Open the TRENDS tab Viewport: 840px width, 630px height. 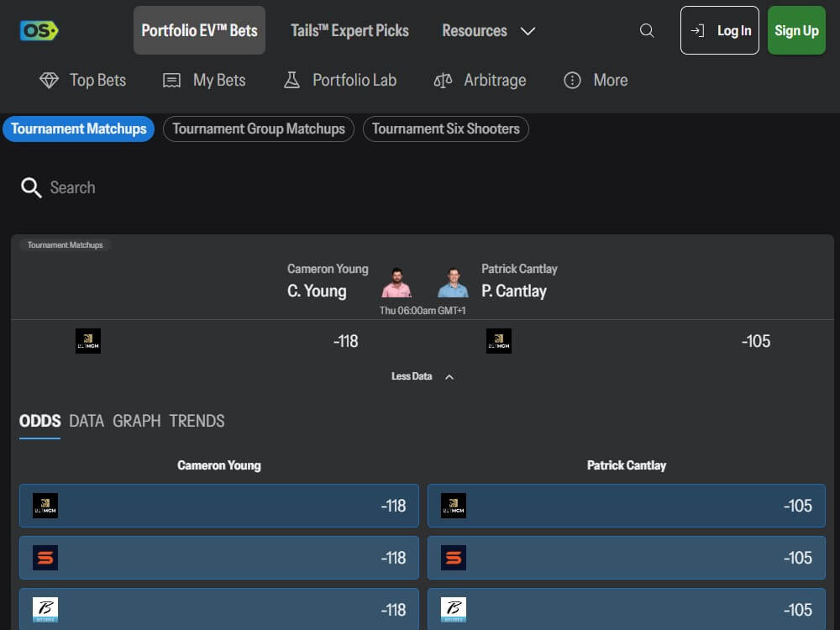[197, 420]
